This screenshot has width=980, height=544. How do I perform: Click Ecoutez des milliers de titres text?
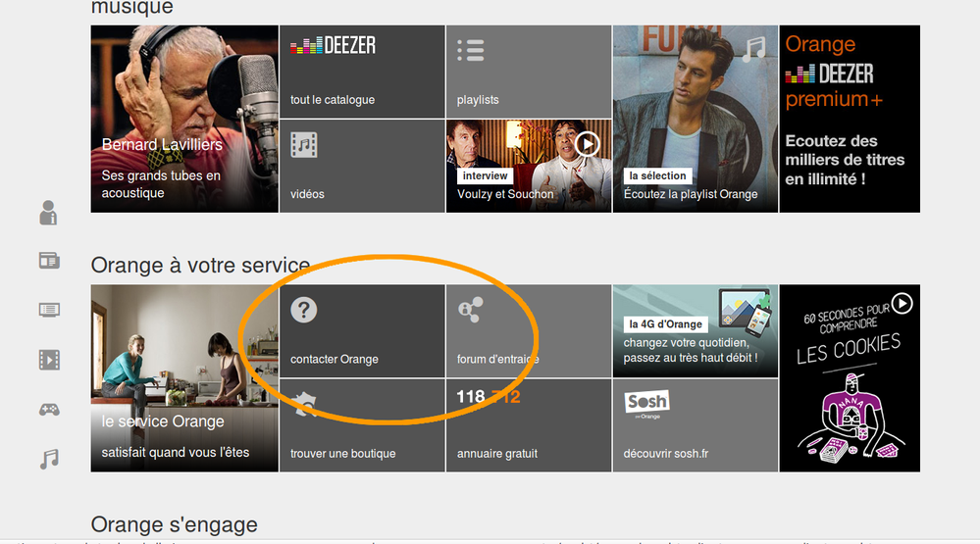(845, 160)
